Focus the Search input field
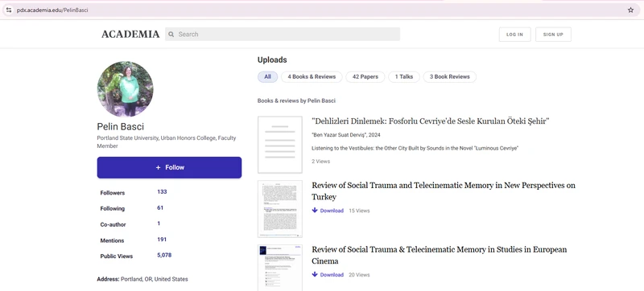Viewport: 644px width, 291px height. (x=283, y=35)
